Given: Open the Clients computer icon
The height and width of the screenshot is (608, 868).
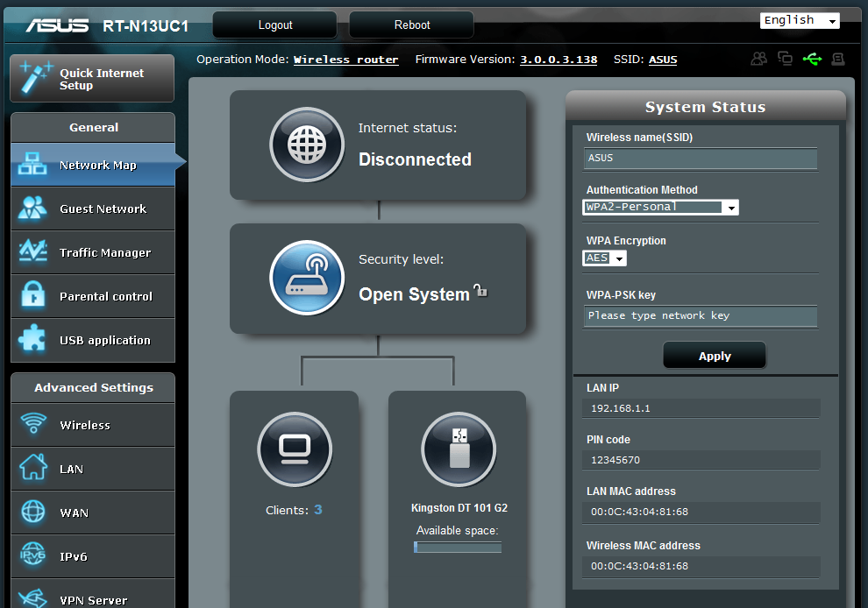Looking at the screenshot, I should [295, 449].
